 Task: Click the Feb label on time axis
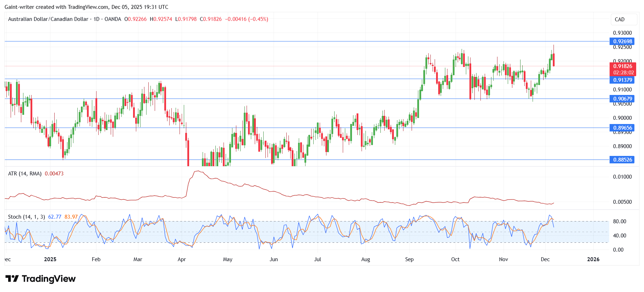(96, 259)
